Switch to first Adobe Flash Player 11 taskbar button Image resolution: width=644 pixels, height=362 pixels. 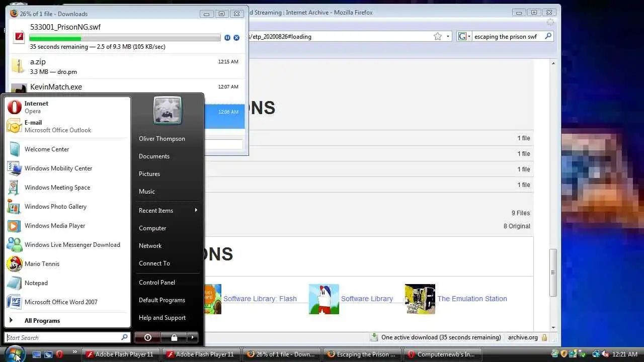click(x=121, y=354)
